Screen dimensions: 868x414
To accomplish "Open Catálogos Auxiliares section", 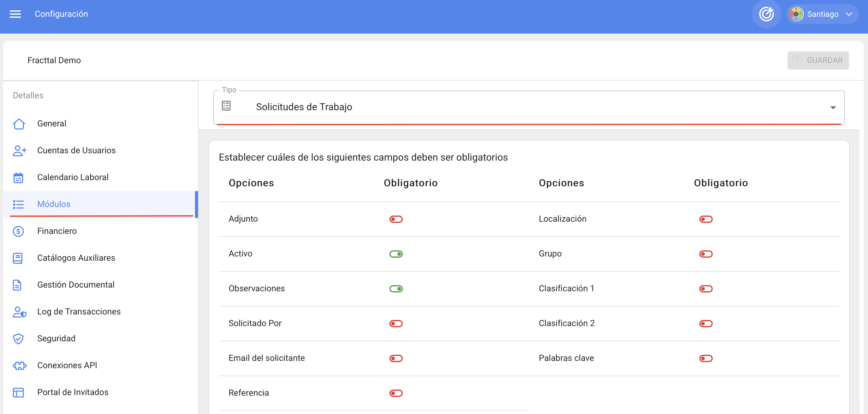I will click(x=76, y=258).
